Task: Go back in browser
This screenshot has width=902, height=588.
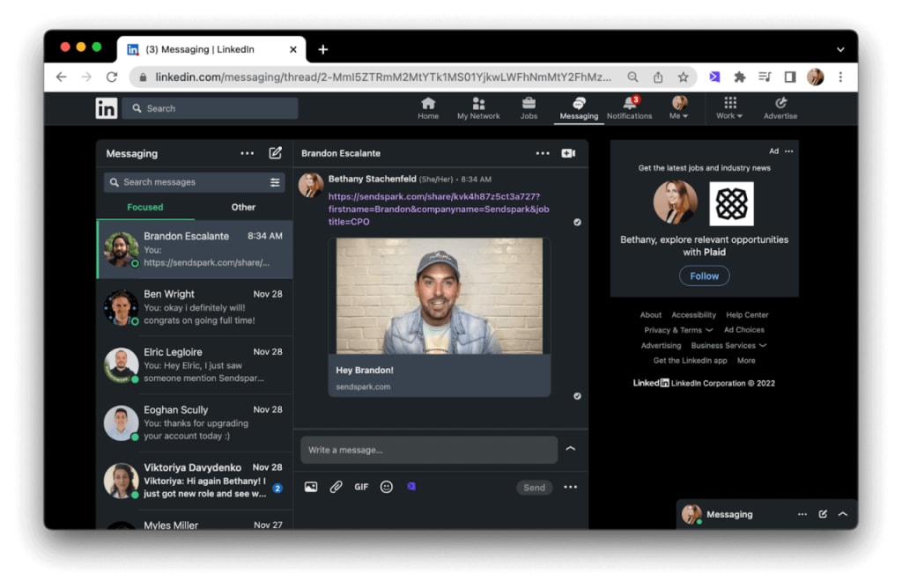Action: 62,77
